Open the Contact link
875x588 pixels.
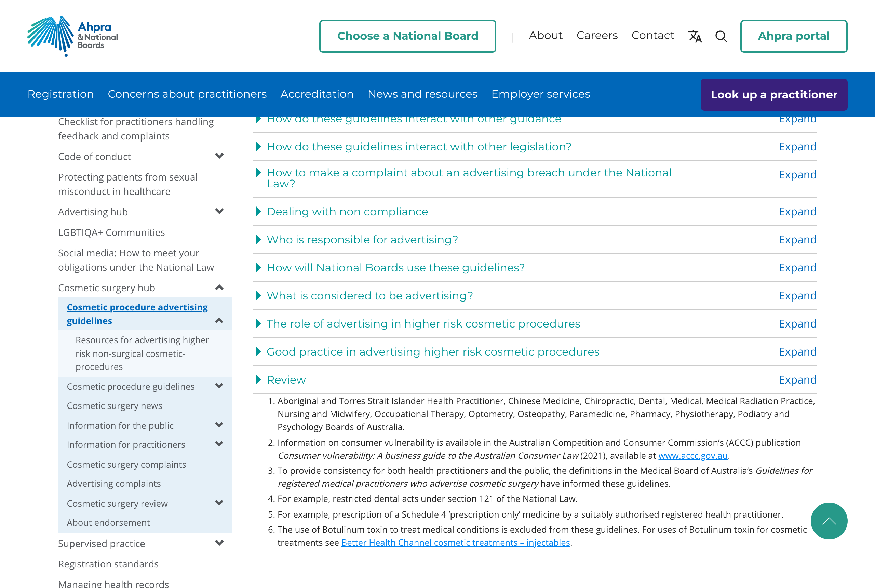click(653, 35)
